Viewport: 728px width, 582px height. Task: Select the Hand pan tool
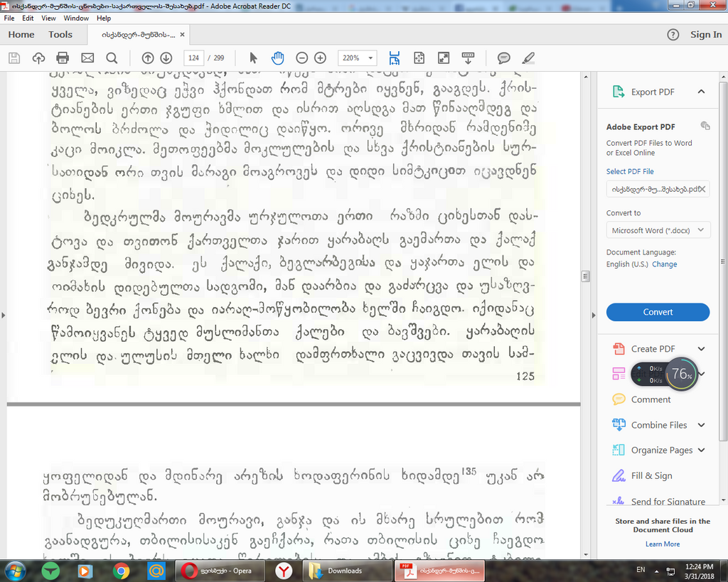coord(277,58)
